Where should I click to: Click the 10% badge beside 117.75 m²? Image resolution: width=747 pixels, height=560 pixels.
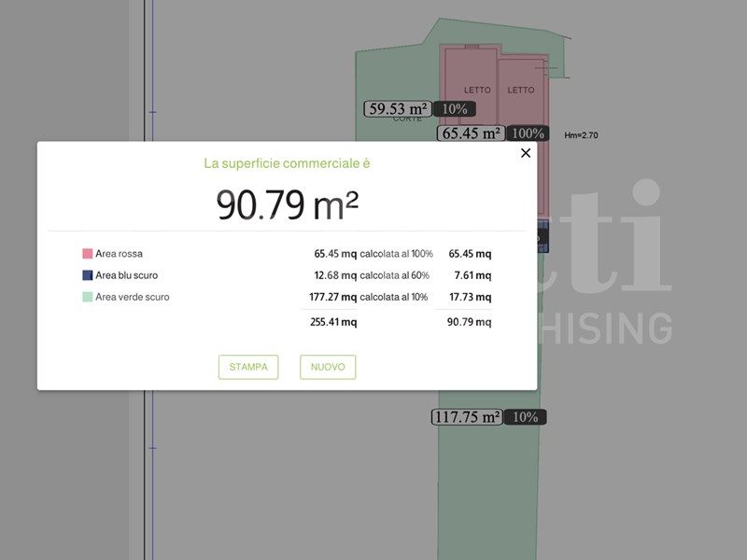click(x=526, y=417)
